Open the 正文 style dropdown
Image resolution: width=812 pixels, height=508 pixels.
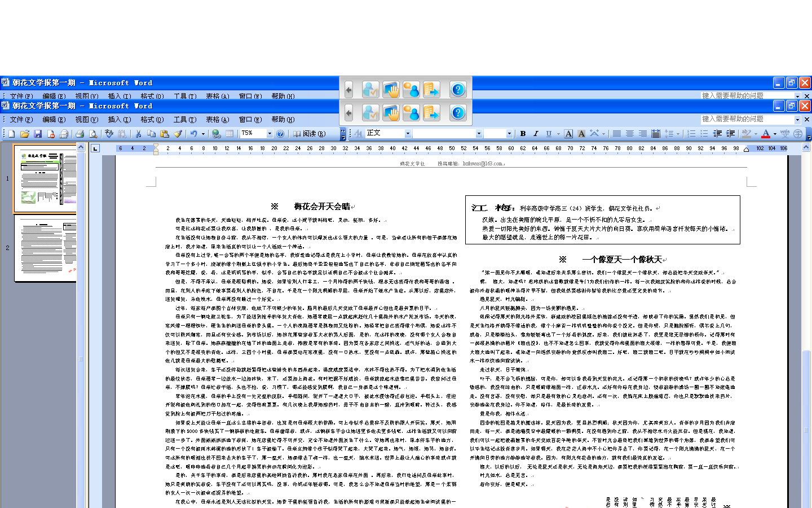[x=407, y=134]
